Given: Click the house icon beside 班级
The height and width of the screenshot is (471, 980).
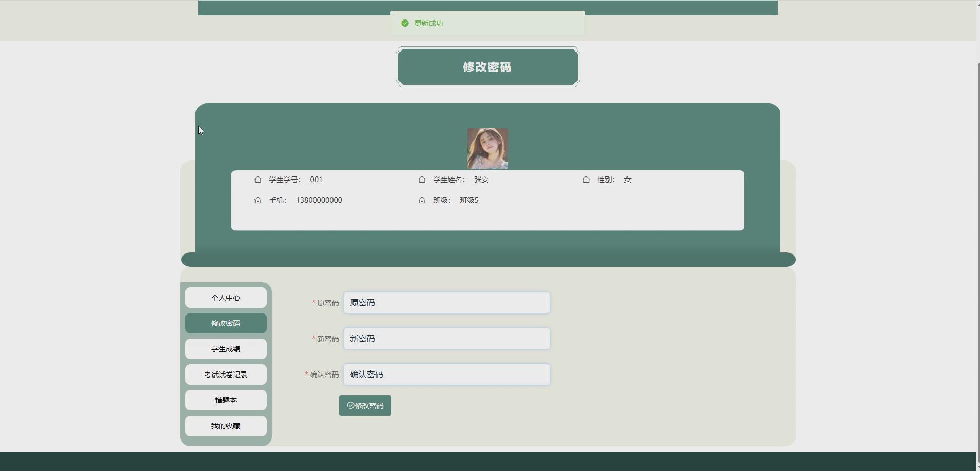Looking at the screenshot, I should coord(422,200).
